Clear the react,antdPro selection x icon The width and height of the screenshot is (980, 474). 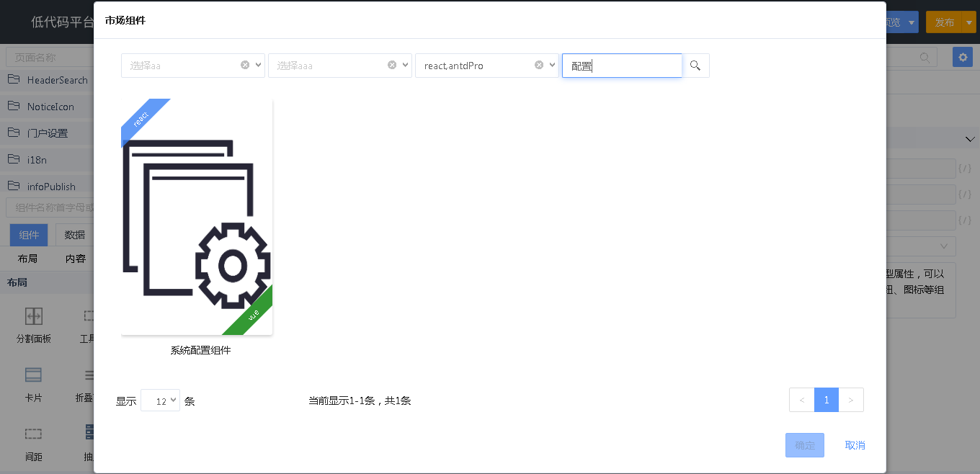pos(539,65)
